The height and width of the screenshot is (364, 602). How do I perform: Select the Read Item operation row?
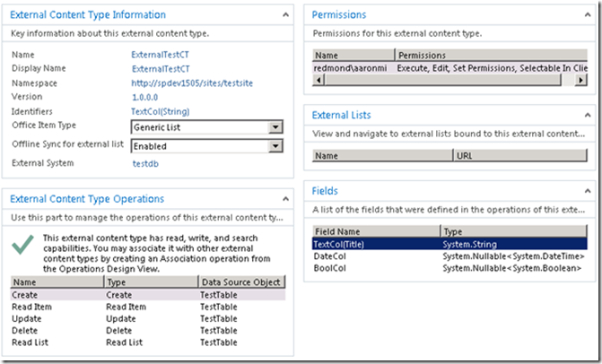point(146,307)
